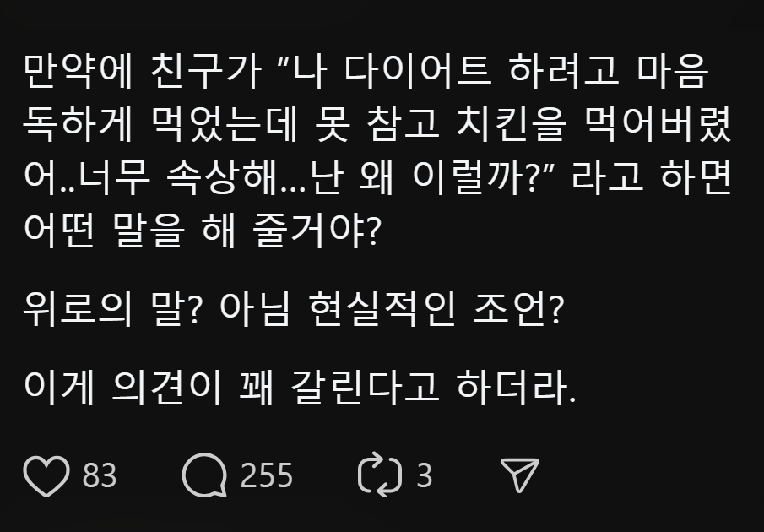Viewport: 764px width, 532px height.
Task: Click the line starting with "독하게 먹었는데"
Action: click(377, 125)
